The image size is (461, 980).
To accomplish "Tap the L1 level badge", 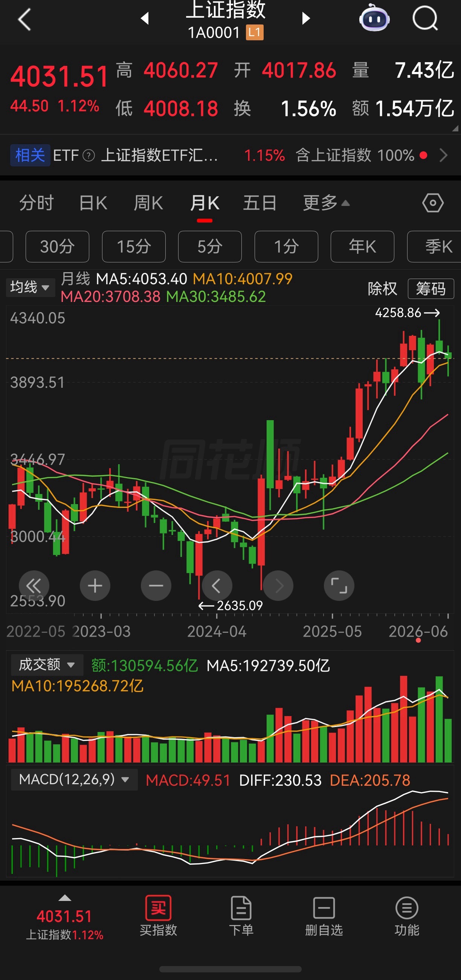I will tap(255, 32).
